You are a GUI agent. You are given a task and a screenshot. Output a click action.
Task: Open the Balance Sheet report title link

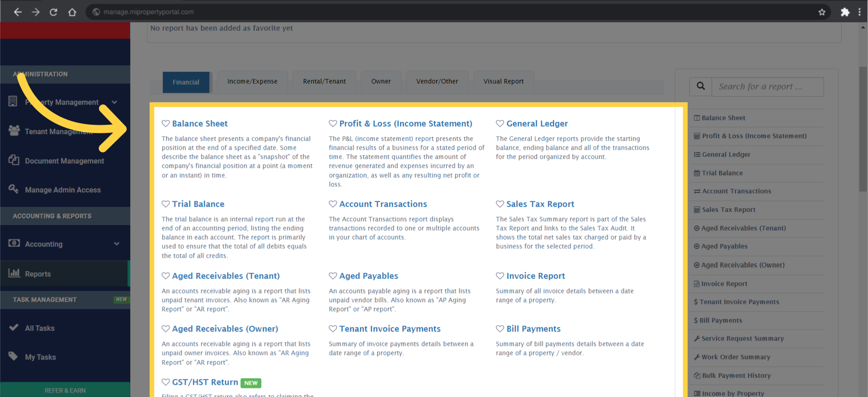[200, 123]
